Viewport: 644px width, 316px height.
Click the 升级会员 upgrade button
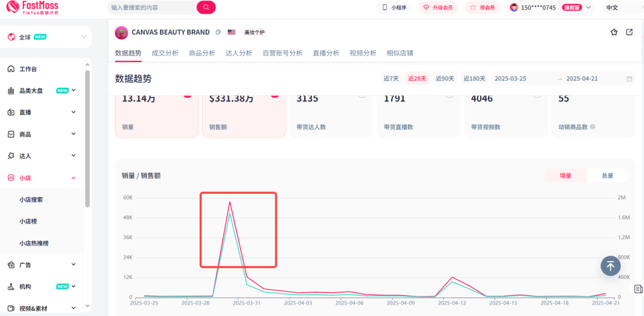point(438,7)
